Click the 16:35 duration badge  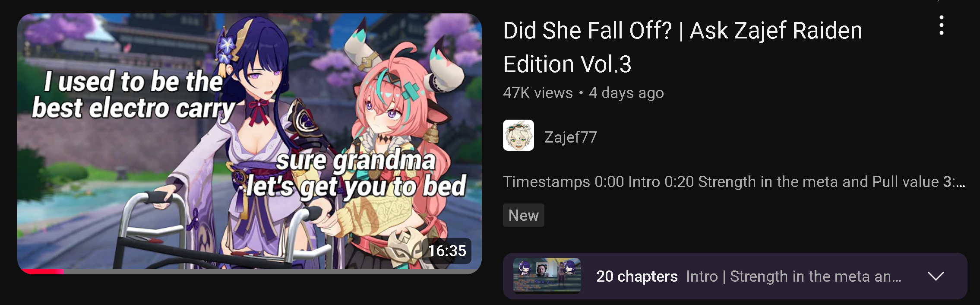point(447,251)
